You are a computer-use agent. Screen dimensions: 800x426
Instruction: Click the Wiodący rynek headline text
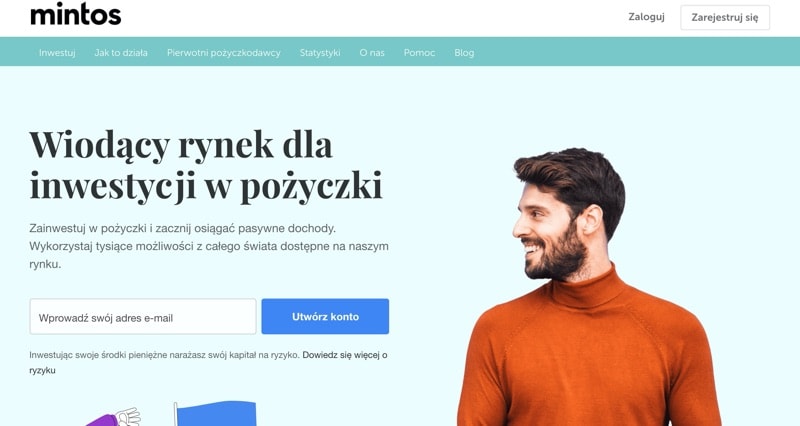206,165
